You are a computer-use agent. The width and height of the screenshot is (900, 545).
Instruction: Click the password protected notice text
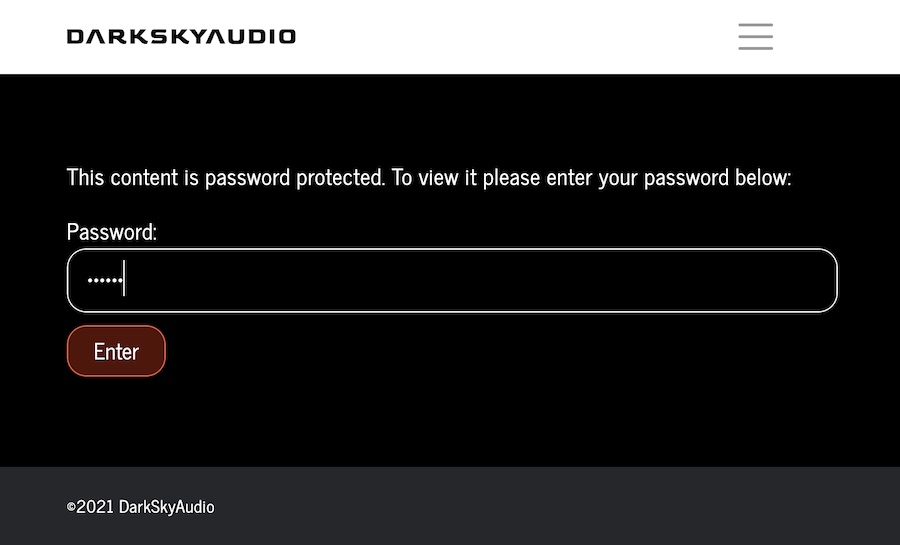[x=429, y=177]
